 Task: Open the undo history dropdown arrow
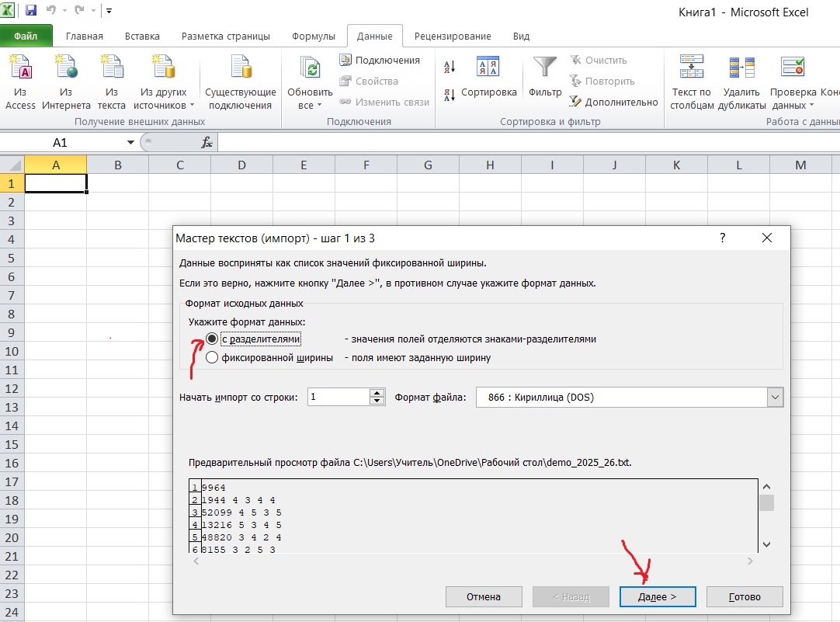click(x=64, y=10)
